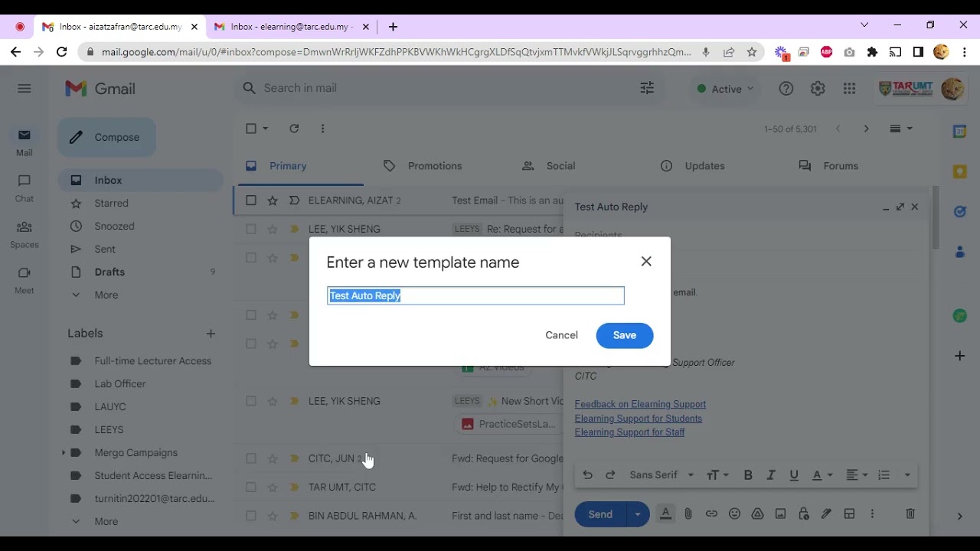
Task: Toggle Italic formatting in compose
Action: [x=771, y=475]
